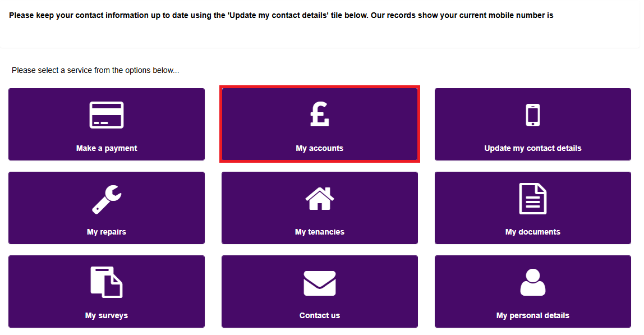
Task: Click the house icon on My tenancies
Action: click(x=320, y=198)
